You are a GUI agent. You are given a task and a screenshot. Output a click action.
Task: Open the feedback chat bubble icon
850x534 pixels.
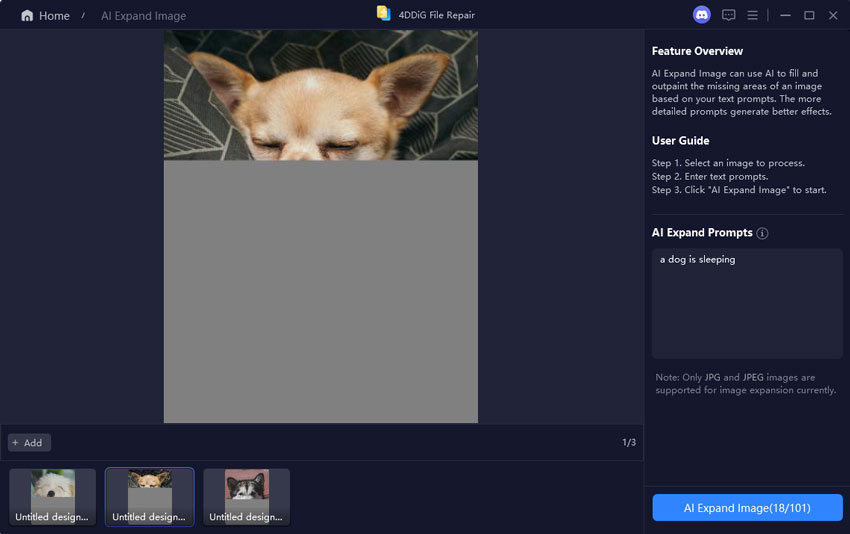coord(728,15)
